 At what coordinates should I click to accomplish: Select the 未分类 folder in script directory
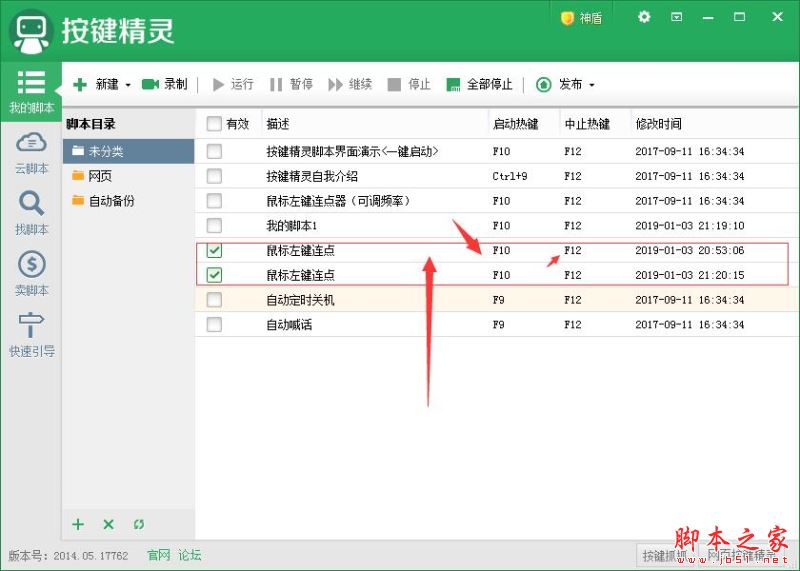coord(129,151)
